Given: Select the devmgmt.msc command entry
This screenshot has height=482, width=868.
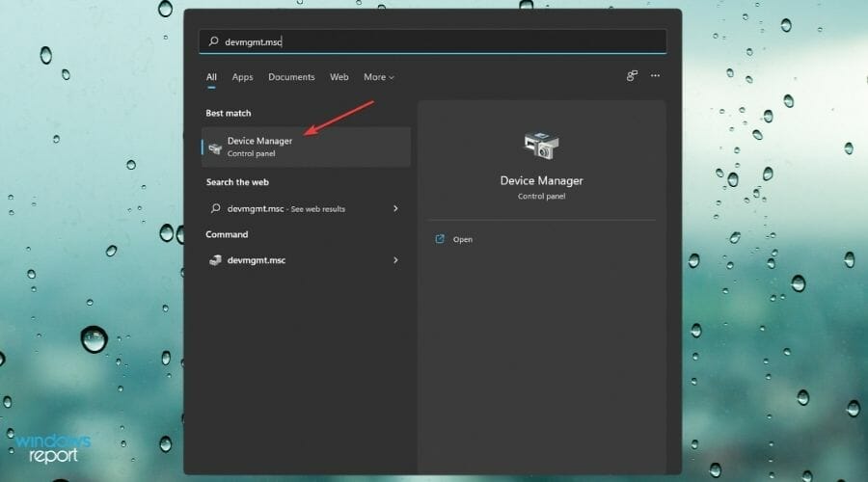Looking at the screenshot, I should pyautogui.click(x=306, y=260).
